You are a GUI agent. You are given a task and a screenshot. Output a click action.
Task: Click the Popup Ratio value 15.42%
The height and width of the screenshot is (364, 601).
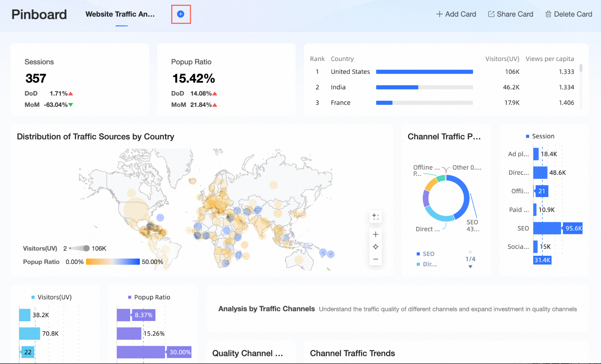pos(193,78)
